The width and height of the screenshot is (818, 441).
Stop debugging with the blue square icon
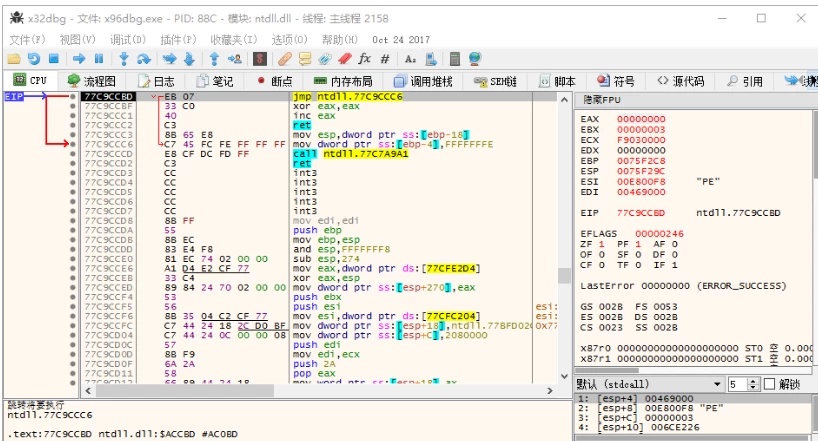coord(54,59)
